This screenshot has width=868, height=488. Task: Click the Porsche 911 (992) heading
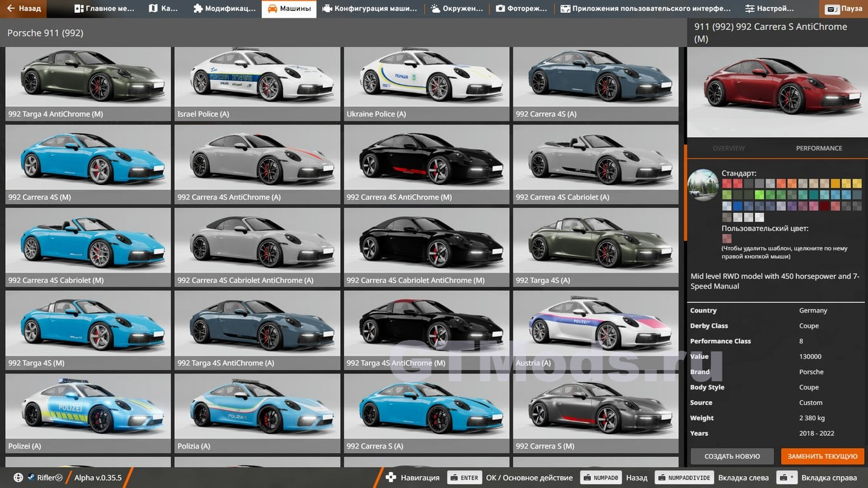(45, 33)
